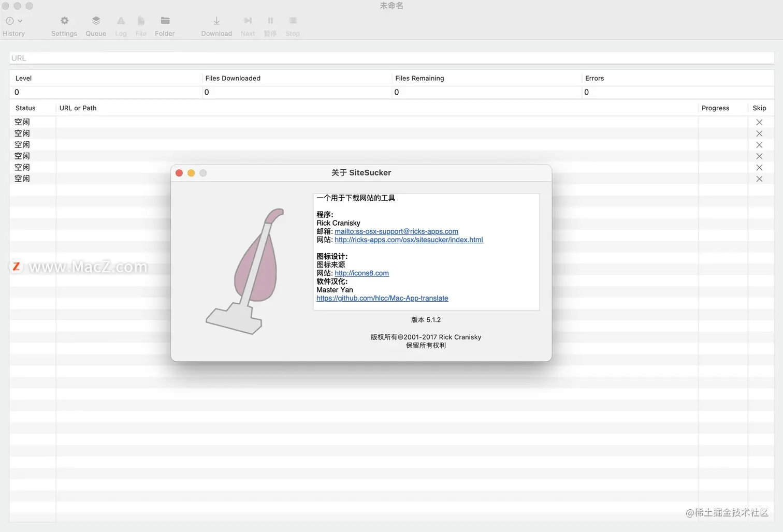Image resolution: width=783 pixels, height=532 pixels.
Task: Show the Queue layers icon
Action: (96, 21)
